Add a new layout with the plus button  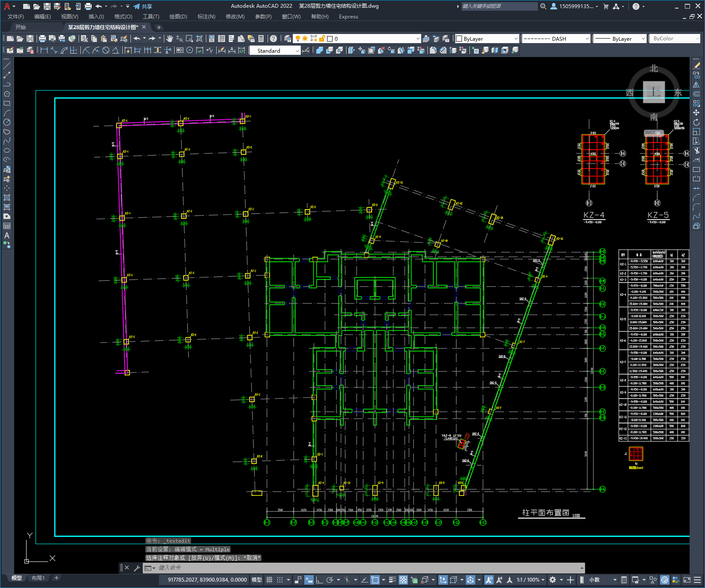pyautogui.click(x=56, y=578)
